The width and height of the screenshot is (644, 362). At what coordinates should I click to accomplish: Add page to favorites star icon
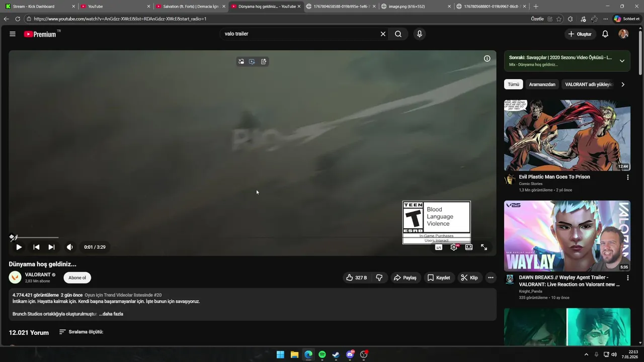coord(559,19)
